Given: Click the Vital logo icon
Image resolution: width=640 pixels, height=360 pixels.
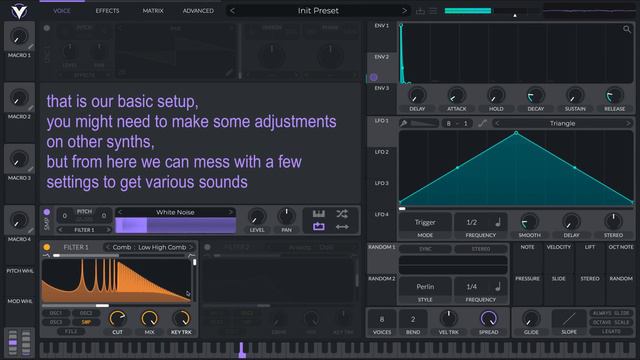Looking at the screenshot, I should pyautogui.click(x=19, y=11).
